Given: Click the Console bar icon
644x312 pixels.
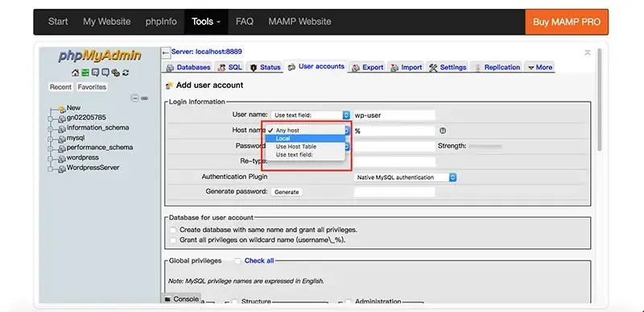Looking at the screenshot, I should tap(167, 299).
